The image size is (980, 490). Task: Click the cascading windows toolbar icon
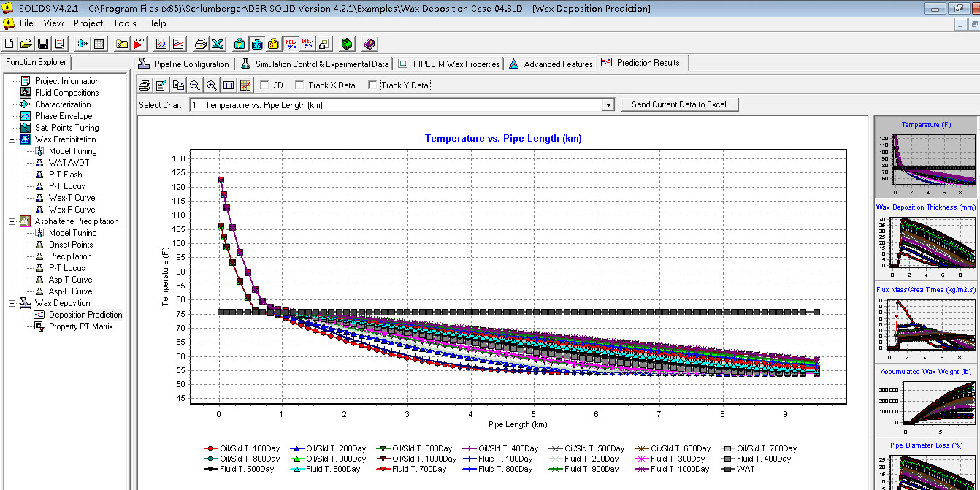coord(324,44)
